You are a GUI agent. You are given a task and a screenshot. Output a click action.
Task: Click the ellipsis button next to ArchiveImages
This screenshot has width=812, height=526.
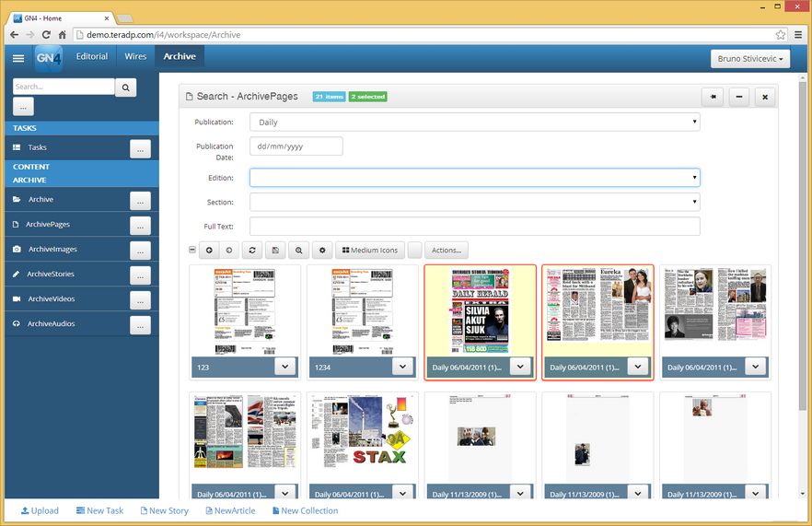(140, 251)
